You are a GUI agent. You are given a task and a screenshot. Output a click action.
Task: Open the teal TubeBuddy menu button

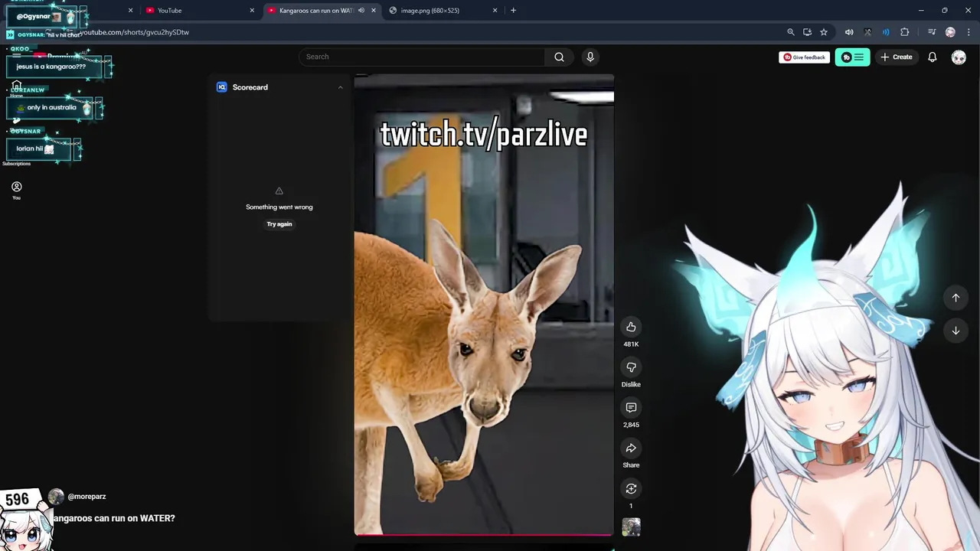click(x=852, y=57)
